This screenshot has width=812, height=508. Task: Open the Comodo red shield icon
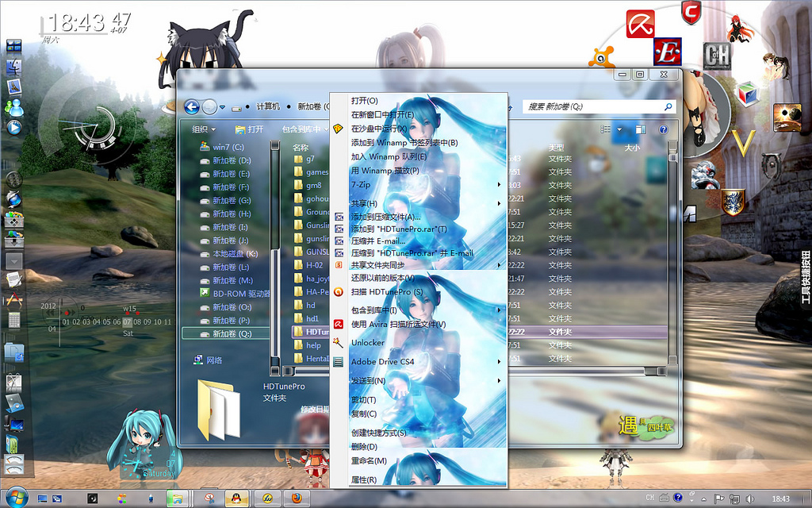(691, 12)
